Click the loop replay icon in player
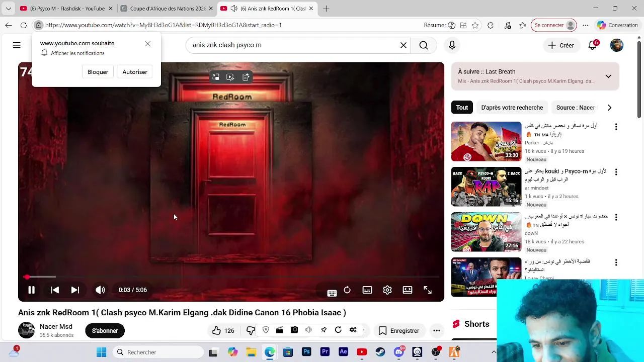This screenshot has height=362, width=644. pyautogui.click(x=347, y=290)
